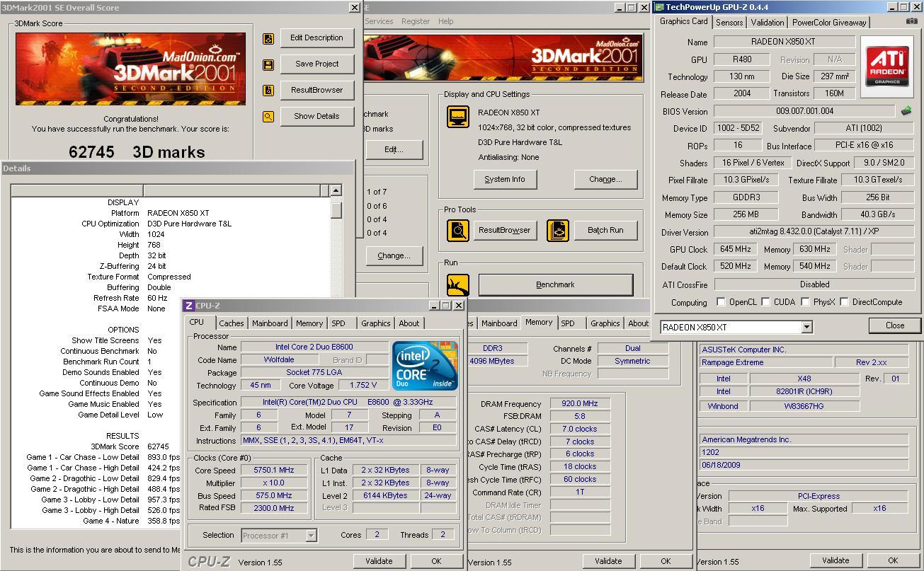This screenshot has height=571, width=924.
Task: Select the Graphics Card tab in GPU-Z
Action: coord(683,21)
